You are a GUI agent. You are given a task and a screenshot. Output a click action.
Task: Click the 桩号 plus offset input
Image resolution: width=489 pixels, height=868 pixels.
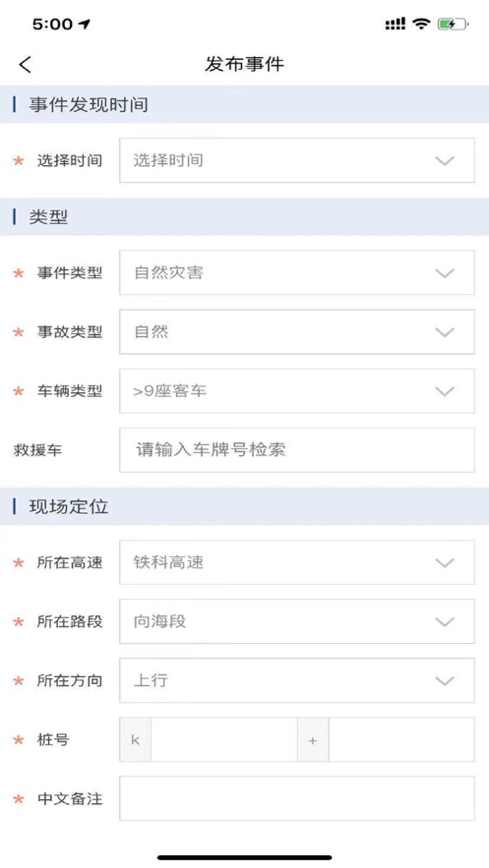(x=401, y=740)
